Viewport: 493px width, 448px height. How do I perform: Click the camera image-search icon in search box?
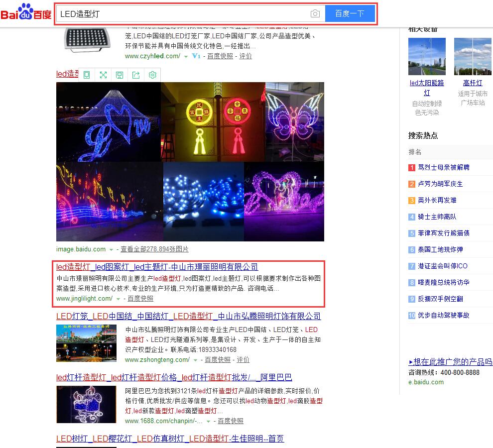click(315, 14)
